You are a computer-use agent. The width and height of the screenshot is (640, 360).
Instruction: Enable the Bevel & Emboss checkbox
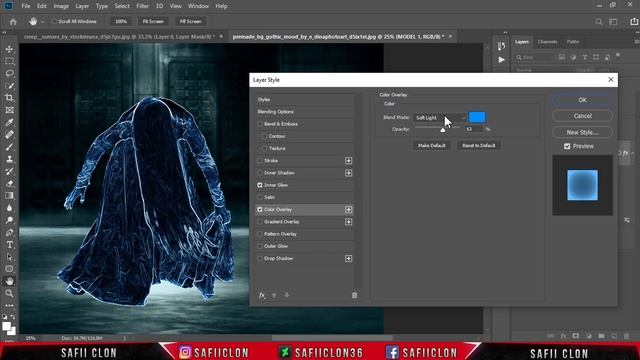(x=260, y=124)
